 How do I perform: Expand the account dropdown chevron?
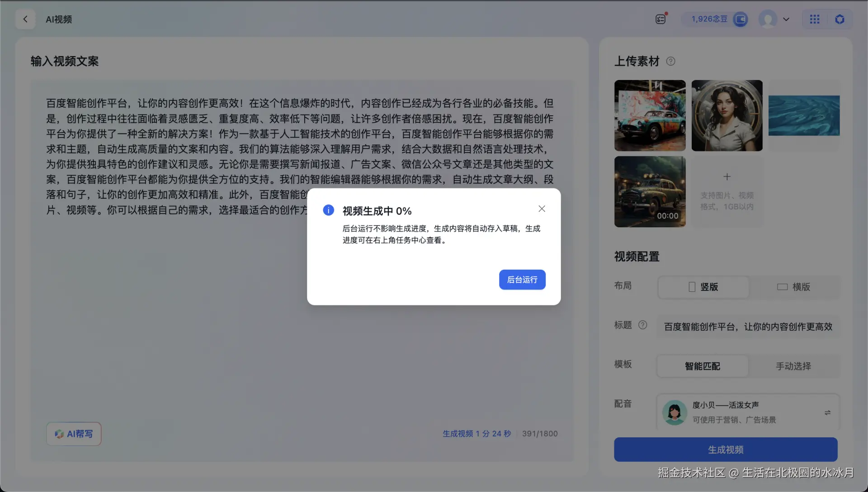786,19
